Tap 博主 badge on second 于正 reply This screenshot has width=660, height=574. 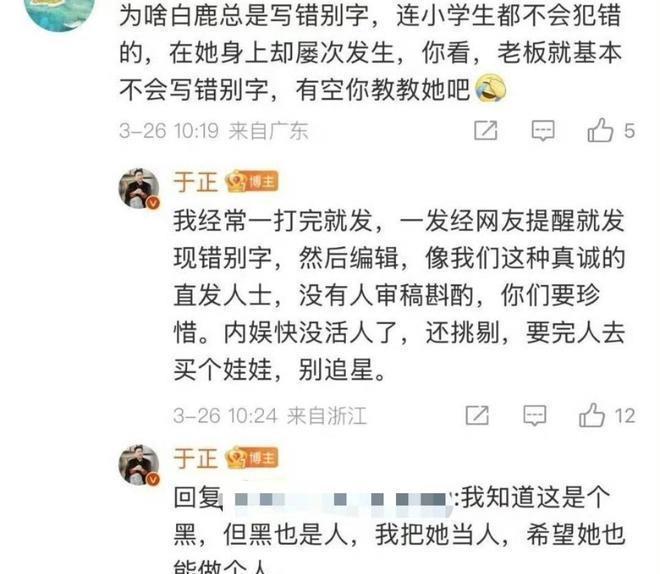point(252,458)
